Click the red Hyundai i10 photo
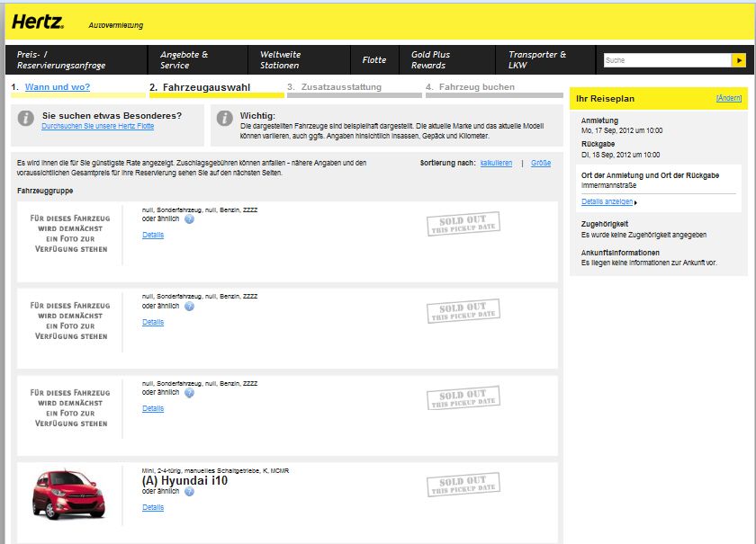The height and width of the screenshot is (544, 756). 68,495
